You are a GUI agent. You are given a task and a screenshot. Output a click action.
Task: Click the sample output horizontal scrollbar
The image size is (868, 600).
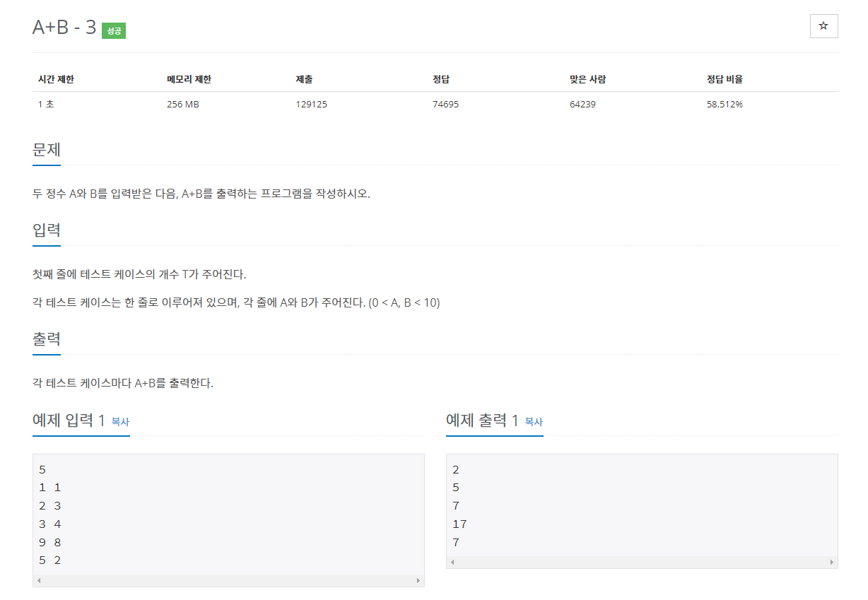pyautogui.click(x=640, y=562)
